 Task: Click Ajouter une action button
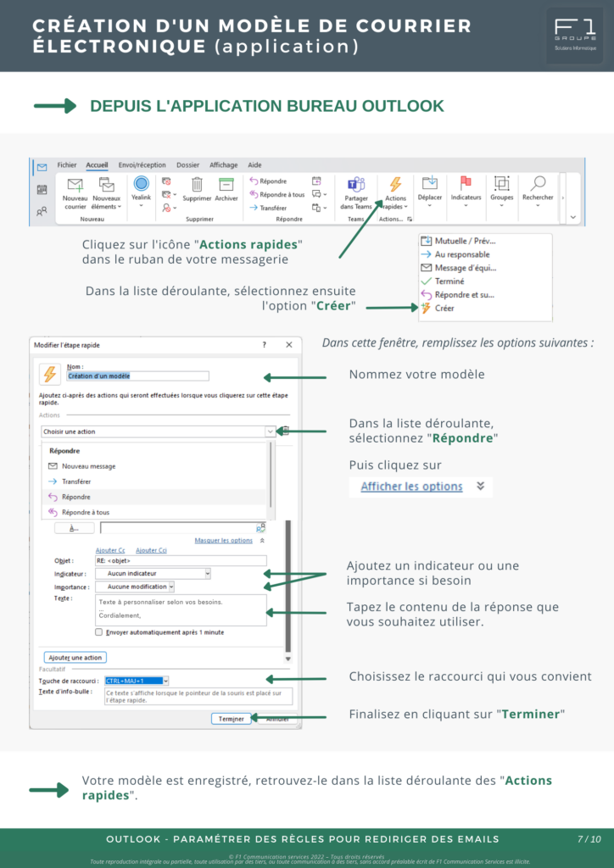tap(75, 658)
